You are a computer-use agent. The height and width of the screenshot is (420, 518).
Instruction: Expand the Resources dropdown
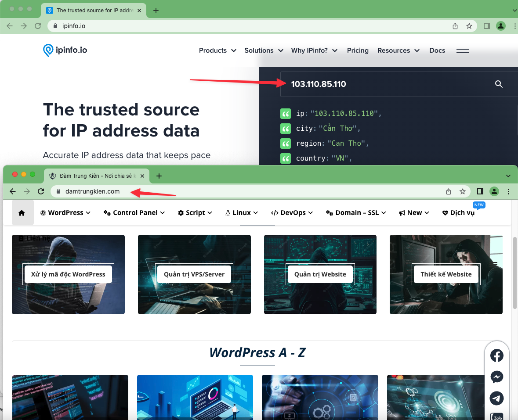(398, 50)
